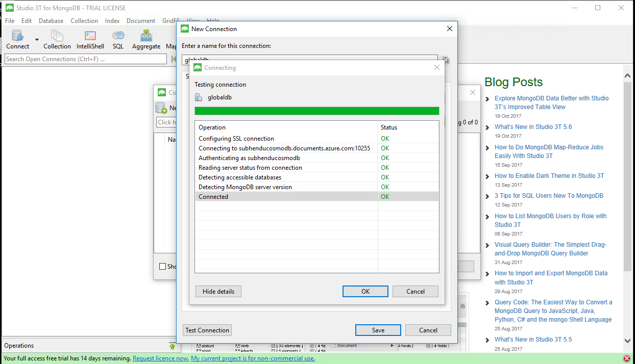Open Visual Query Builder blog post
This screenshot has height=364, width=635.
[x=550, y=249]
